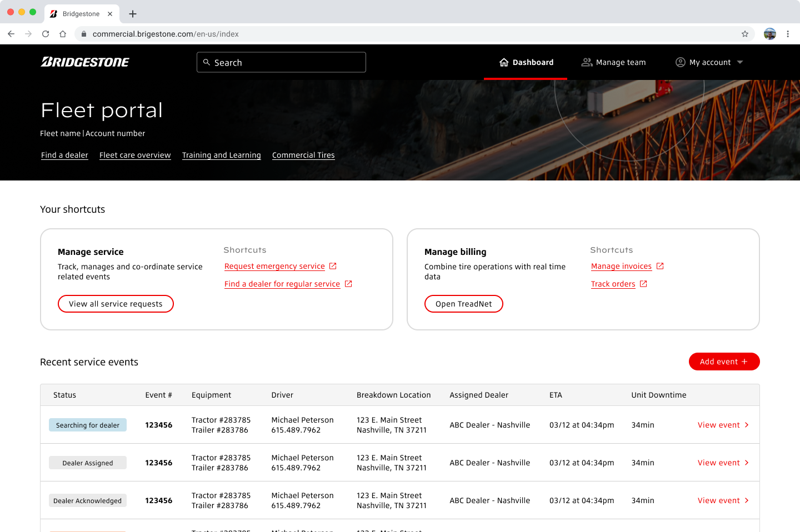Click the external link icon beside Track orders

pyautogui.click(x=643, y=284)
